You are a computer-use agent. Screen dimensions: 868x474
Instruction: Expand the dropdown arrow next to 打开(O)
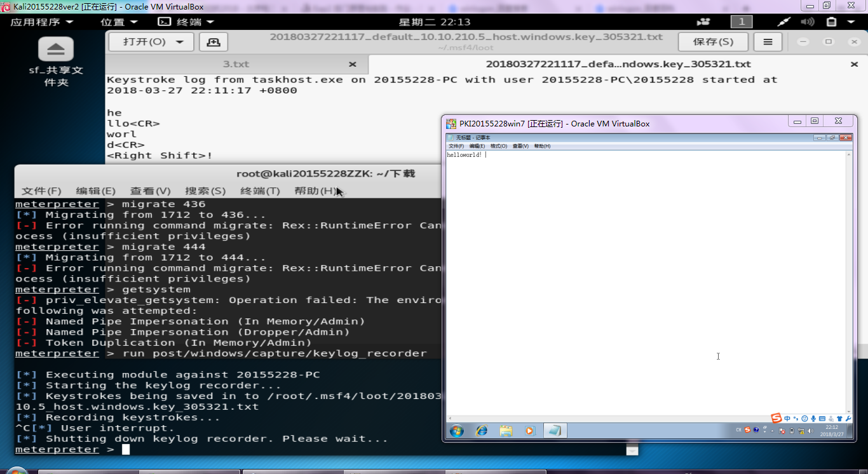(x=180, y=42)
